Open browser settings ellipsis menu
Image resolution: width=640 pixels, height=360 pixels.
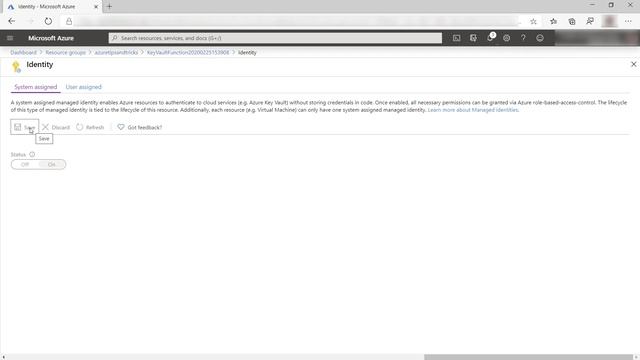pos(628,21)
